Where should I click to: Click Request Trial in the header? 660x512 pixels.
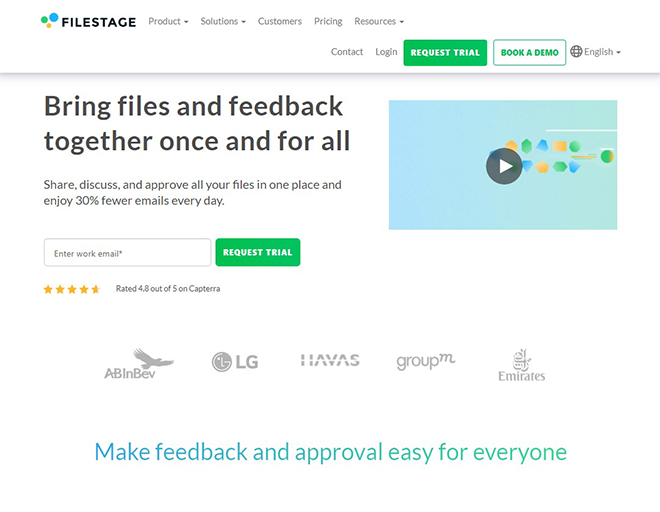tap(445, 53)
